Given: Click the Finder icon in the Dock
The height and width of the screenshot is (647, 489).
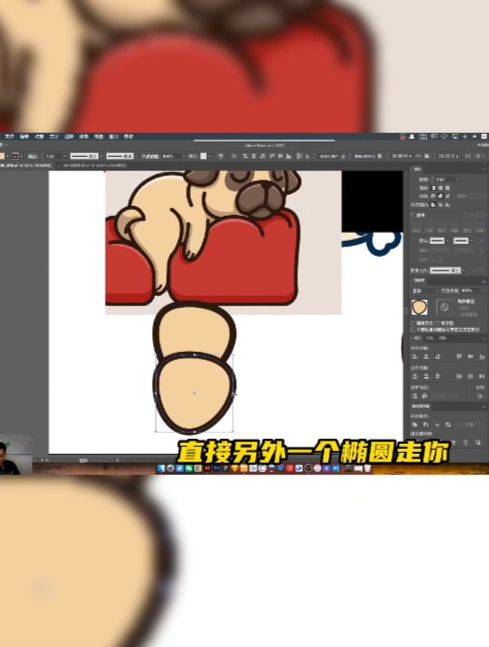Looking at the screenshot, I should 161,468.
